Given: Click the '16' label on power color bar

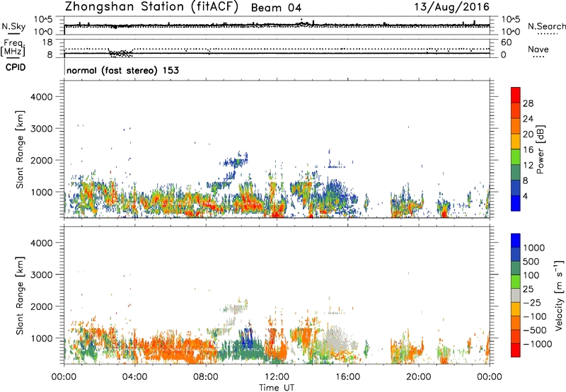Looking at the screenshot, I should [528, 150].
